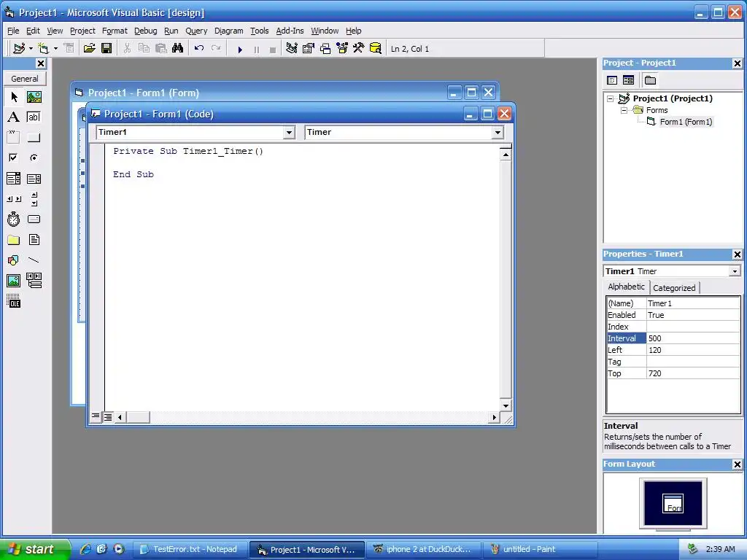Image resolution: width=747 pixels, height=560 pixels.
Task: Open the Debug menu
Action: (x=145, y=31)
